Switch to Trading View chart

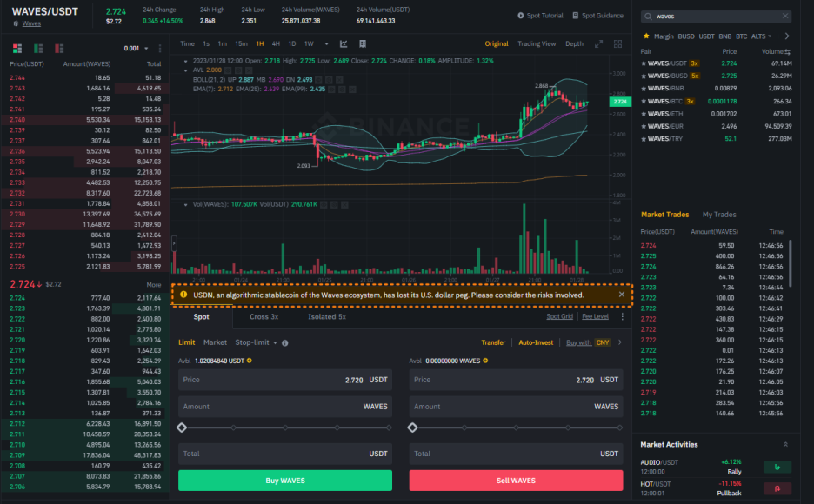[537, 44]
